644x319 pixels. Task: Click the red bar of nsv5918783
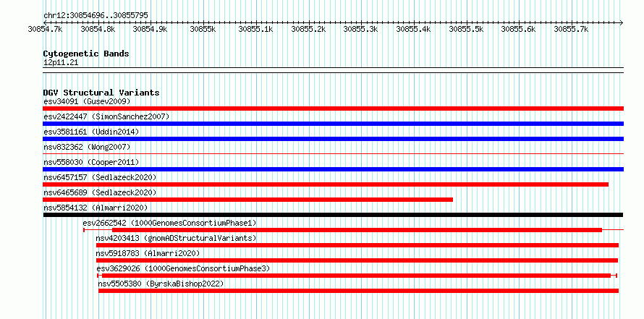pos(357,260)
